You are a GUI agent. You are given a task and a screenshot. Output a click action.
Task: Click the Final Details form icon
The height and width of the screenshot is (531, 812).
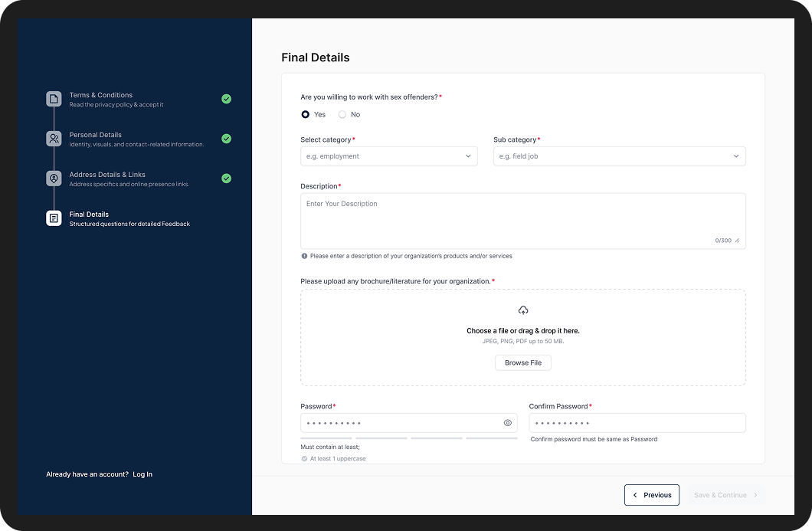(54, 218)
